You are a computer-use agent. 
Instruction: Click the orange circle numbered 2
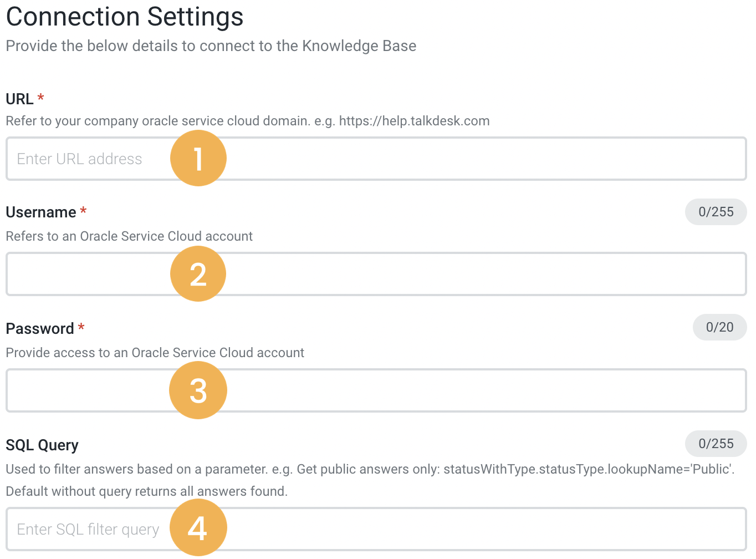click(x=198, y=274)
